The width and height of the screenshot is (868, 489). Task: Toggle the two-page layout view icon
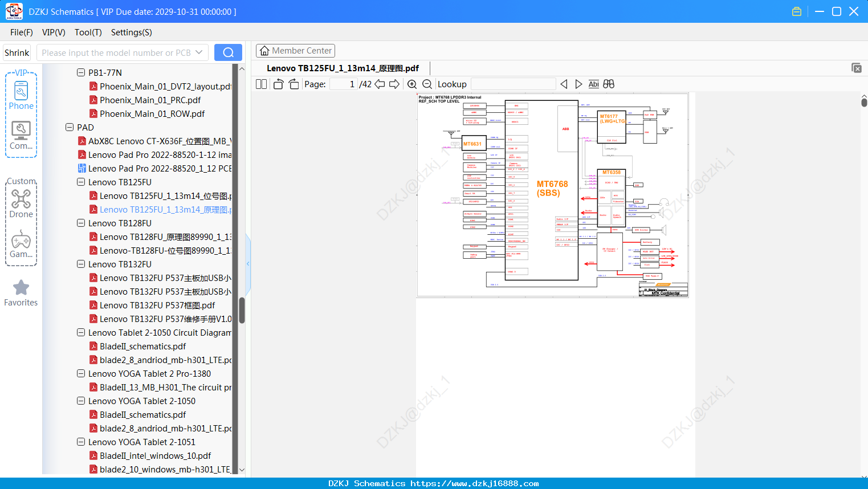262,84
